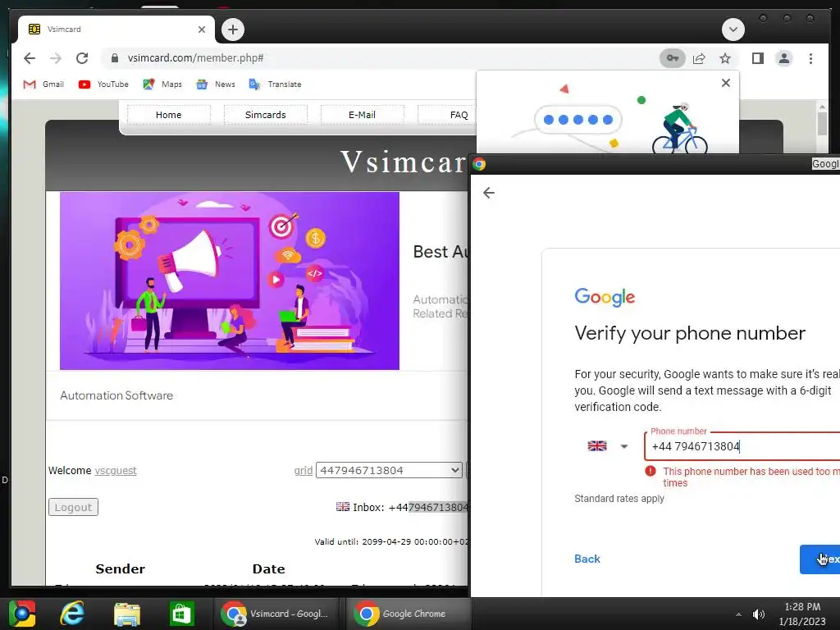Screen dimensions: 840x630
Task: Open the Simcards menu item
Action: click(x=265, y=115)
